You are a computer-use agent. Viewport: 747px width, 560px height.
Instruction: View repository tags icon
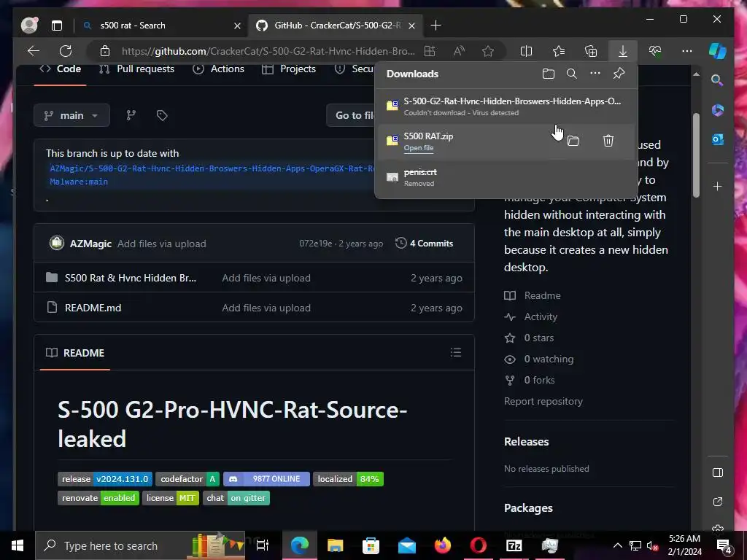click(x=162, y=115)
